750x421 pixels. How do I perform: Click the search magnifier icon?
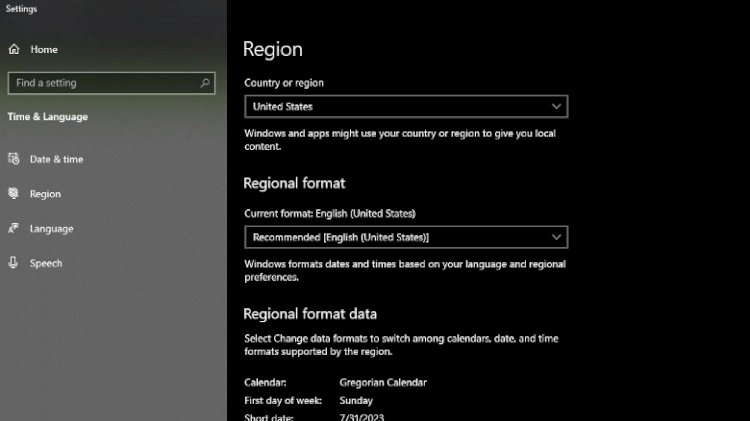(x=205, y=83)
